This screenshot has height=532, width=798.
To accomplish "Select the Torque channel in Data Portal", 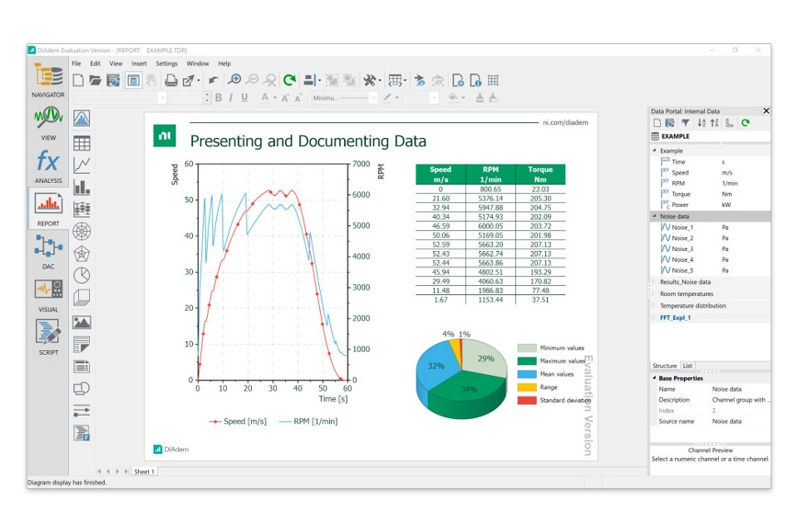I will click(681, 194).
